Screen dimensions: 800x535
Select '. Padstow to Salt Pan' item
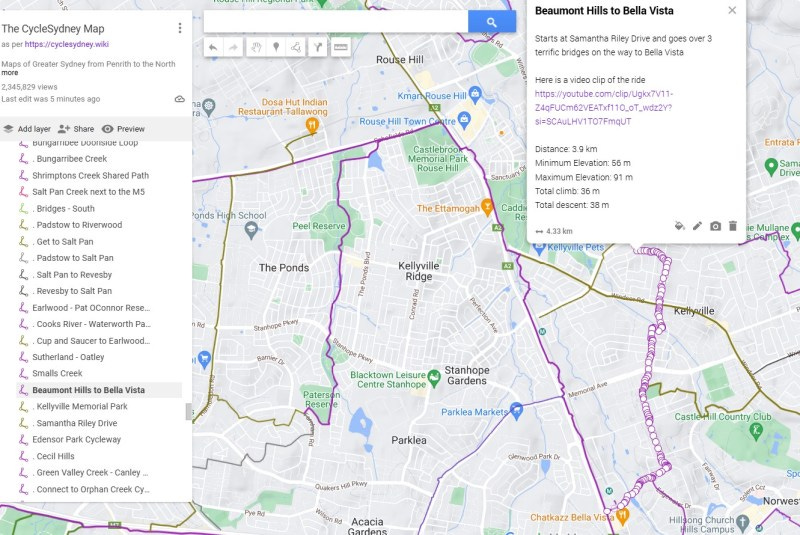click(x=99, y=258)
